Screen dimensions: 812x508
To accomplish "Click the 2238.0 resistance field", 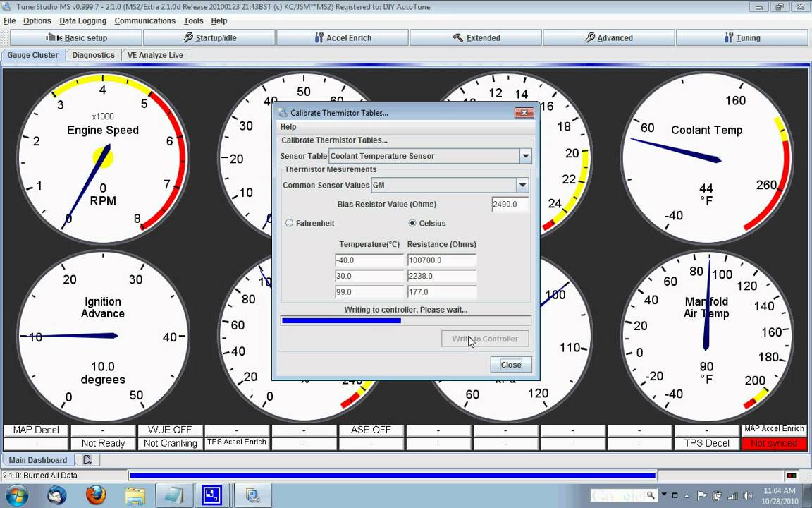I will (442, 277).
